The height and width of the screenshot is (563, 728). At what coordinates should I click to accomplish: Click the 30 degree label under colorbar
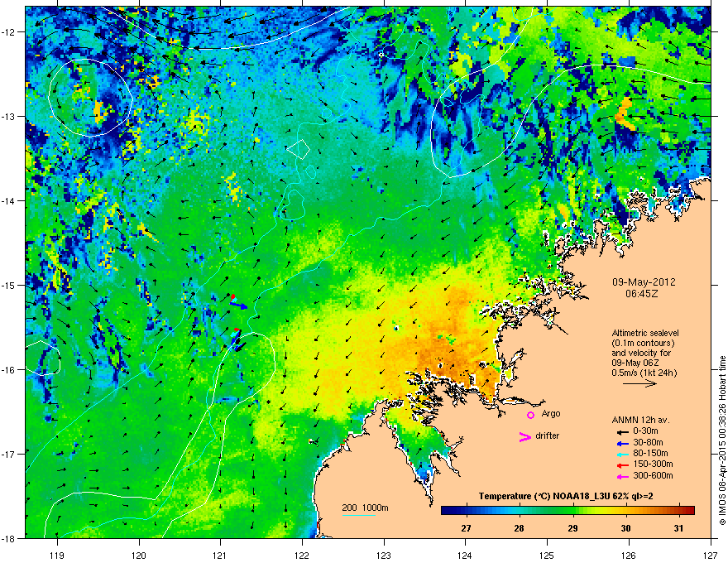coord(626,528)
